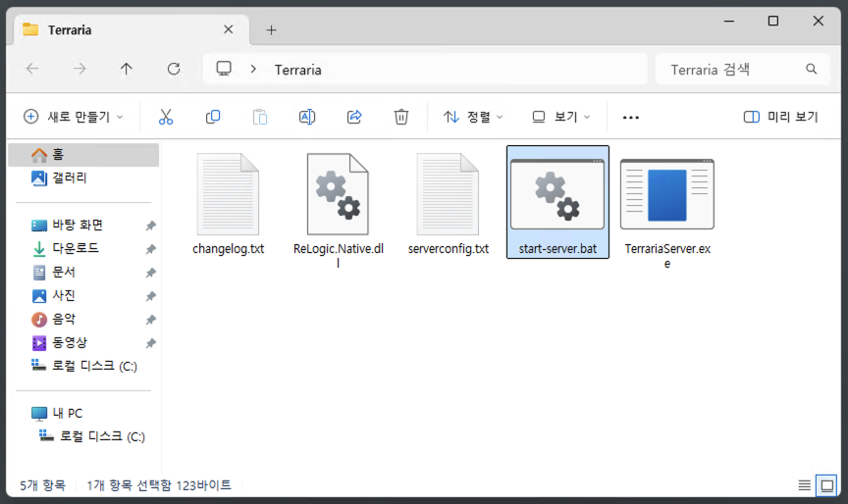The image size is (848, 504).
Task: Click the PC monitor icon in the address bar
Action: coord(224,69)
